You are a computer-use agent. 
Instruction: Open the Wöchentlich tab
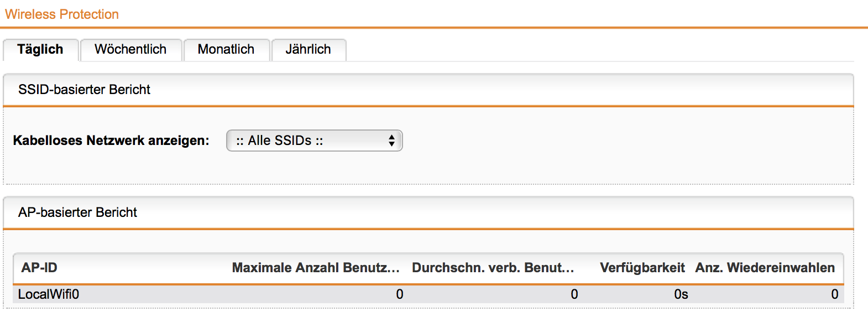point(130,50)
